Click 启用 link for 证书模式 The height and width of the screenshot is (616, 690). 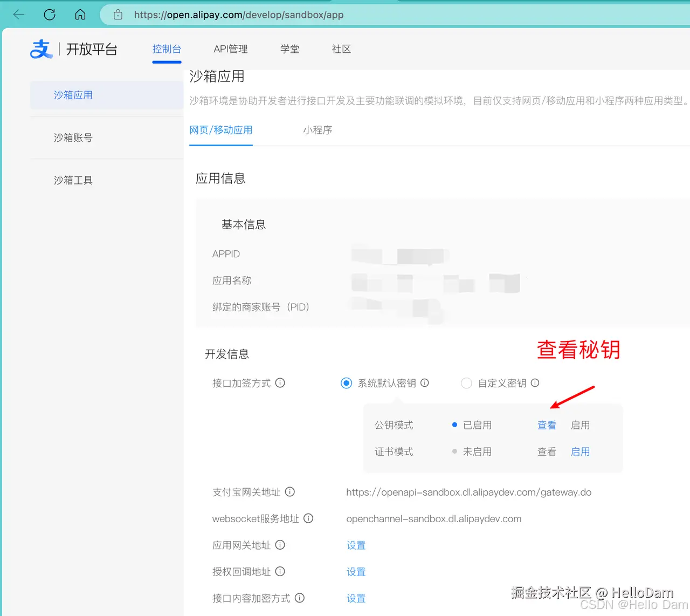(x=580, y=451)
